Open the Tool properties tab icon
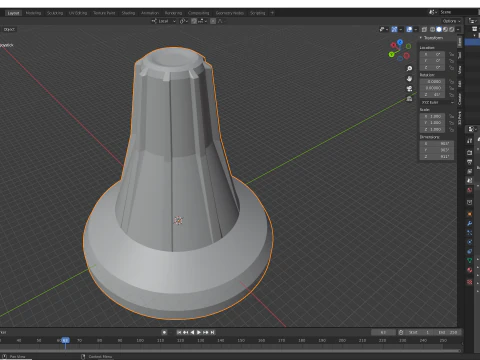 click(x=470, y=141)
